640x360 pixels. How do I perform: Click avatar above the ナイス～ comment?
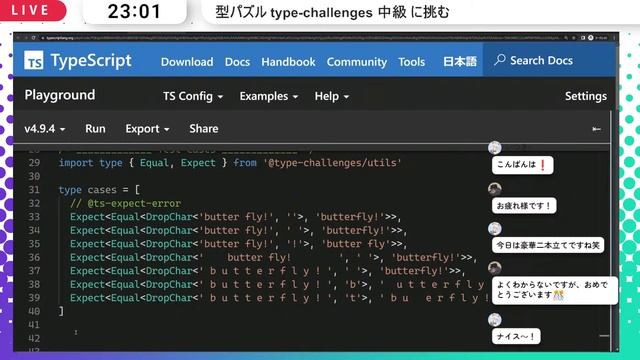tap(495, 320)
